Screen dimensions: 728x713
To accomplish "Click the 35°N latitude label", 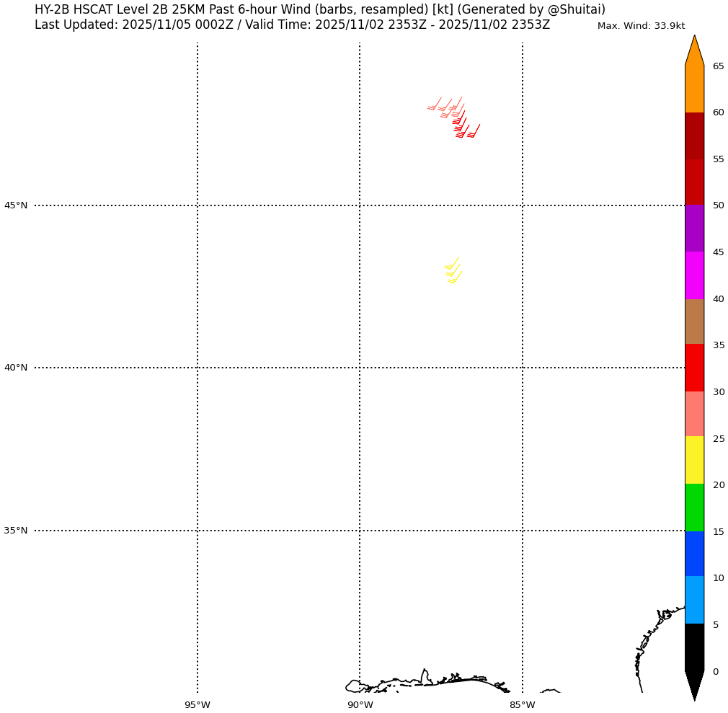I will 16,531.
